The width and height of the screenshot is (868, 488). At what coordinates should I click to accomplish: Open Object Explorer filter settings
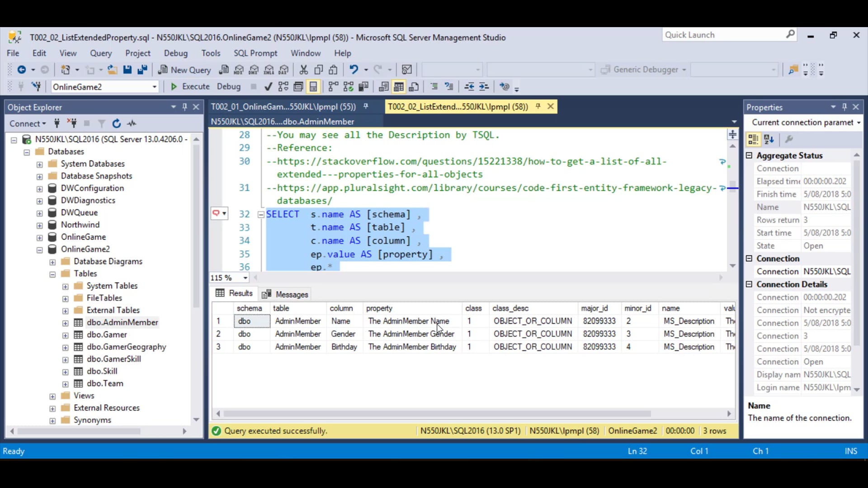[101, 123]
